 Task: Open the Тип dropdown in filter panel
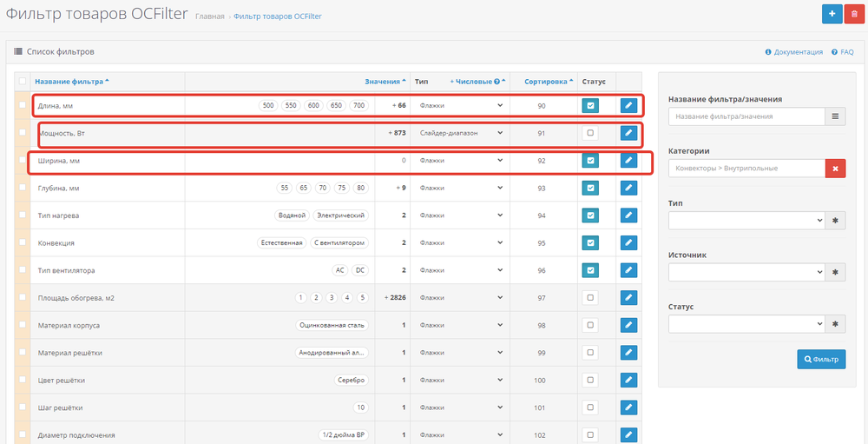point(746,221)
